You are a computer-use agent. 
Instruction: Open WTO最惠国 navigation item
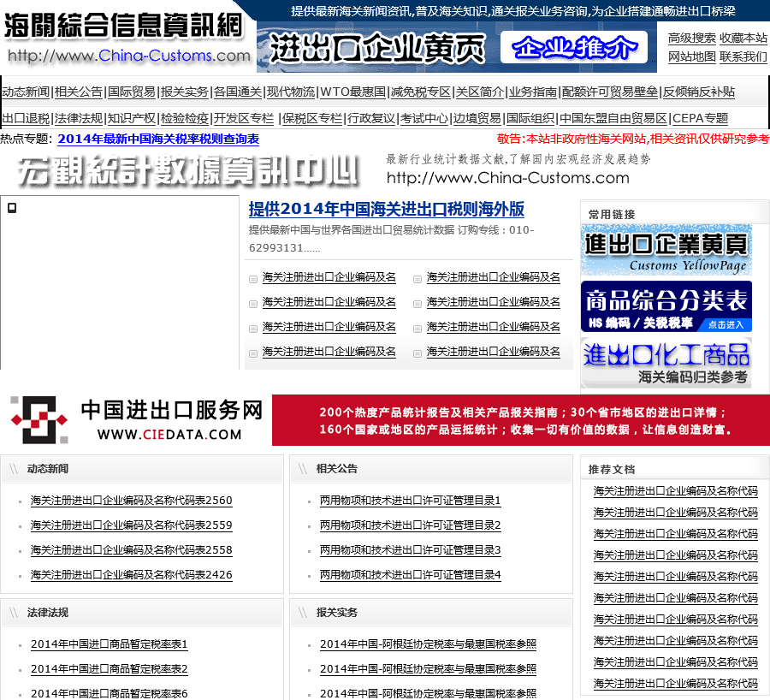pyautogui.click(x=352, y=92)
